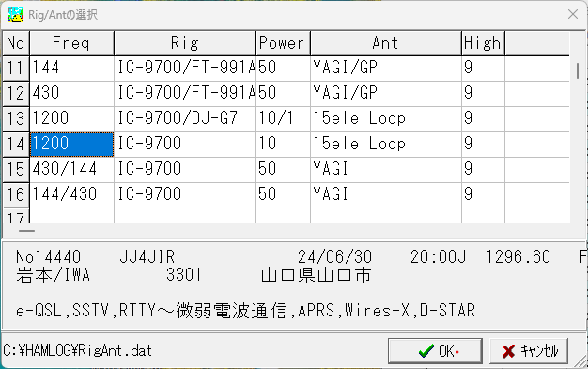Select row number 16 header
The width and height of the screenshot is (588, 369).
point(16,194)
